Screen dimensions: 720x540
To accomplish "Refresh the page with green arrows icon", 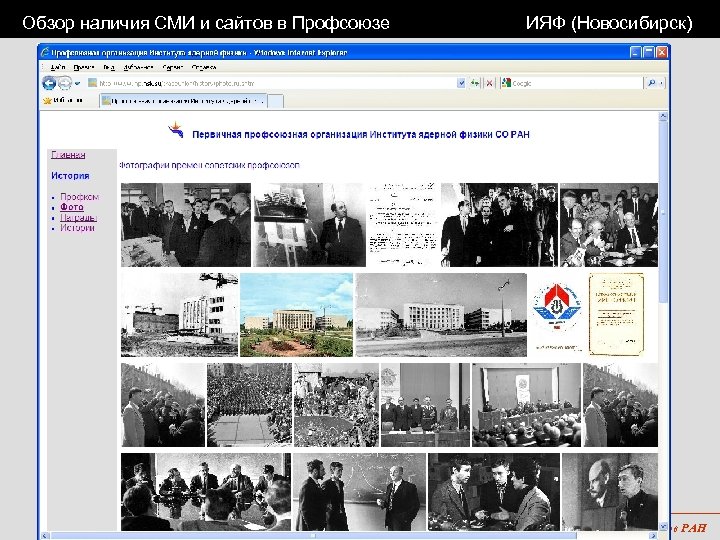I will (475, 83).
